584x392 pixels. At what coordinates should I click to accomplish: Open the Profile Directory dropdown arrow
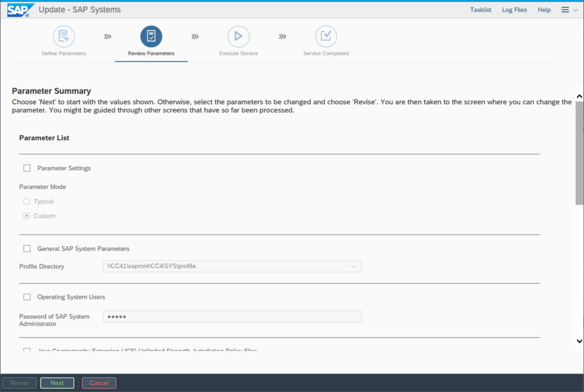coord(354,266)
